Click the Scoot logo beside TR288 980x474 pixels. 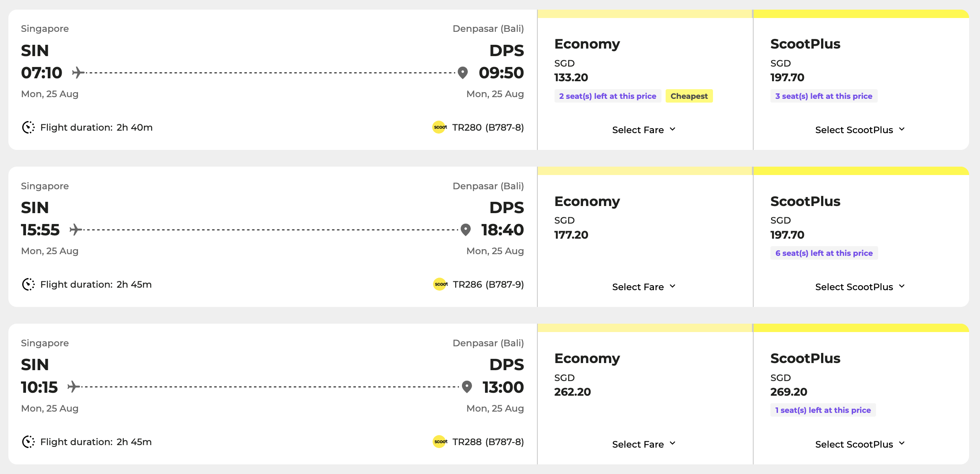[440, 442]
